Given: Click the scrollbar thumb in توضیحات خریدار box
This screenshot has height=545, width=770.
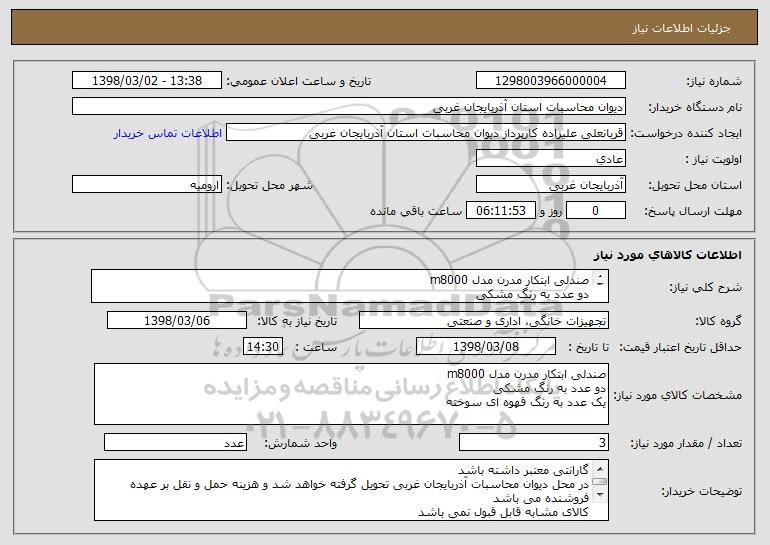Looking at the screenshot, I should (x=600, y=482).
